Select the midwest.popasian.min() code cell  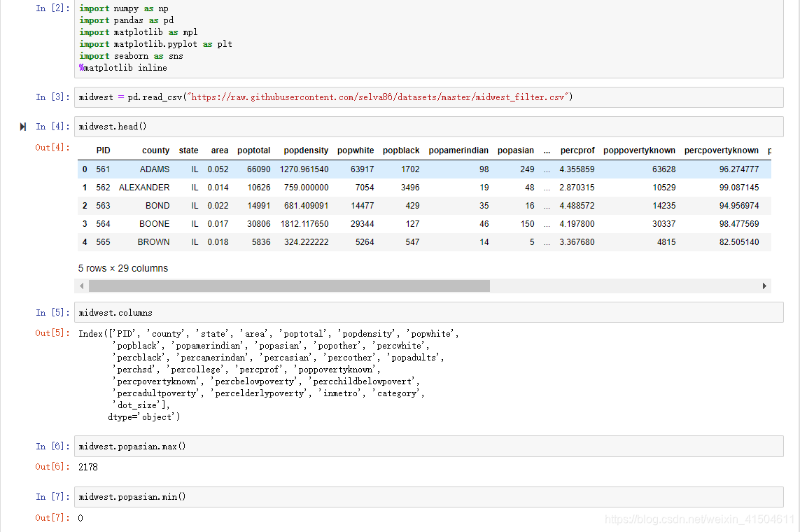[428, 497]
